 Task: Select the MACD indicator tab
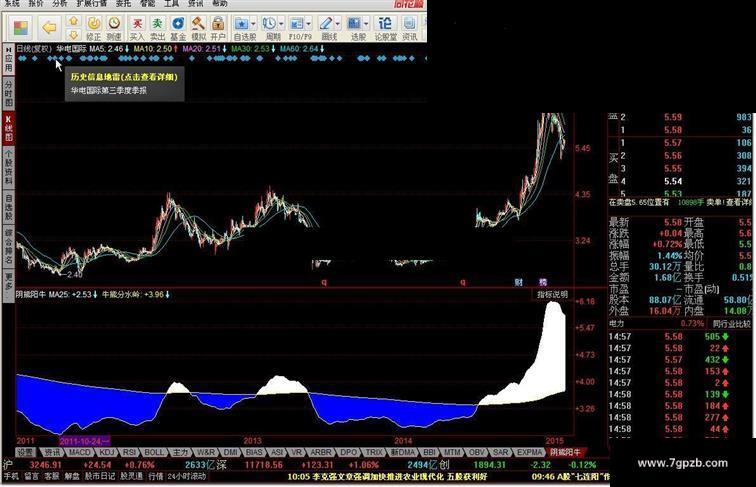(x=80, y=452)
